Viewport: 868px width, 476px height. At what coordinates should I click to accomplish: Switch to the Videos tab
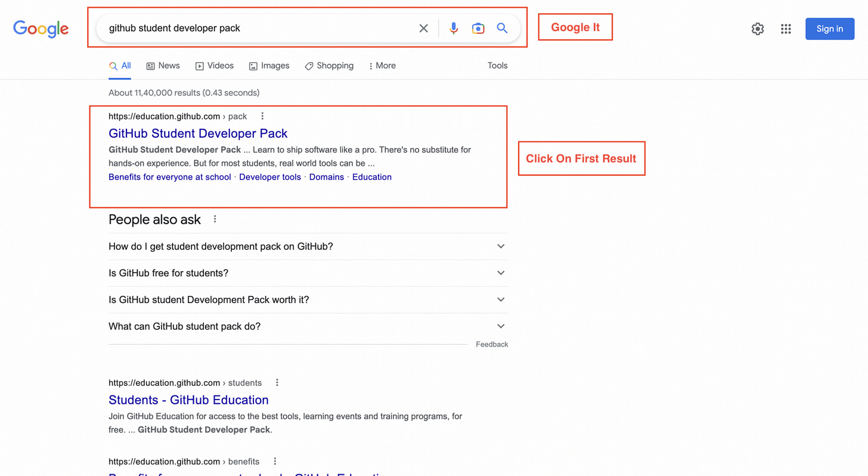215,66
